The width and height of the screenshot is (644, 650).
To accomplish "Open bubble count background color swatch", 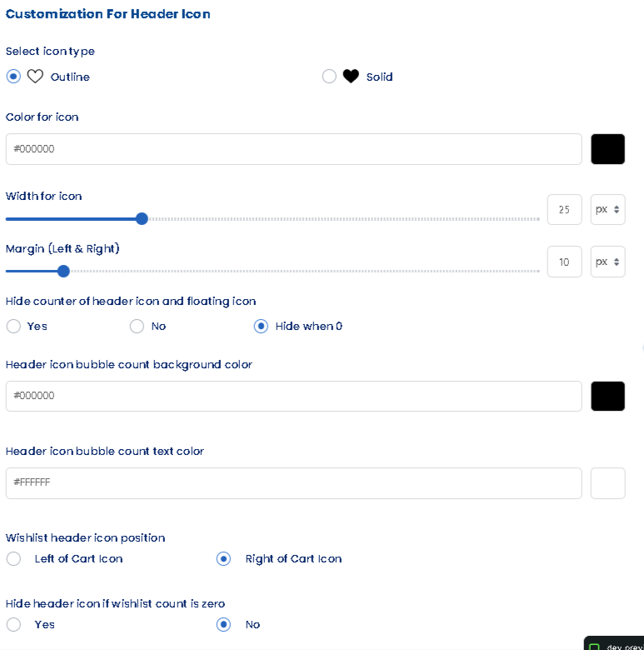I will (607, 396).
